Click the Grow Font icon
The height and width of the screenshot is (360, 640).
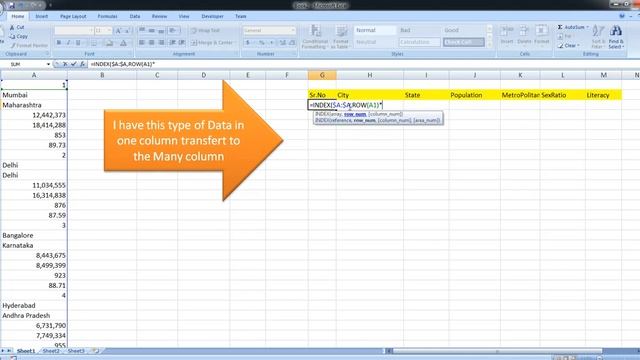coord(118,31)
